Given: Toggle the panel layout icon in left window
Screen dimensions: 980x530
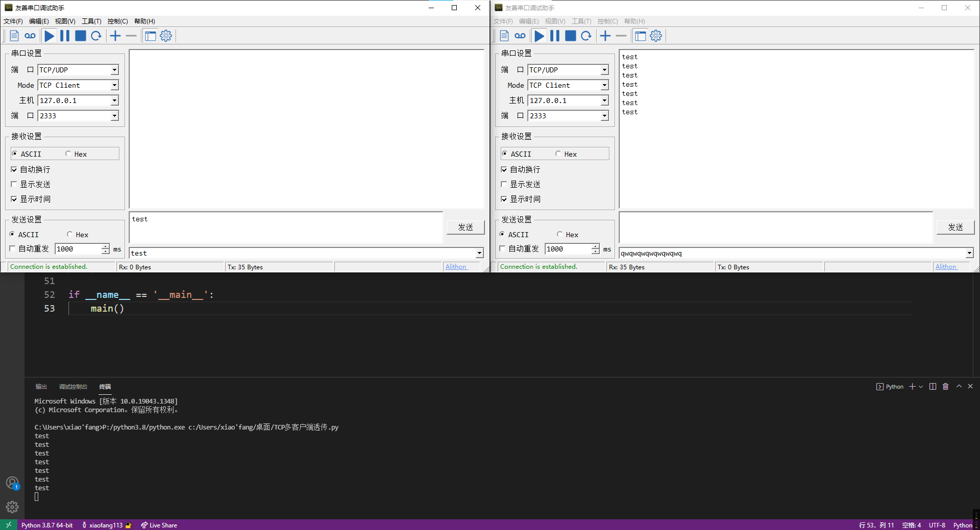Looking at the screenshot, I should (150, 36).
